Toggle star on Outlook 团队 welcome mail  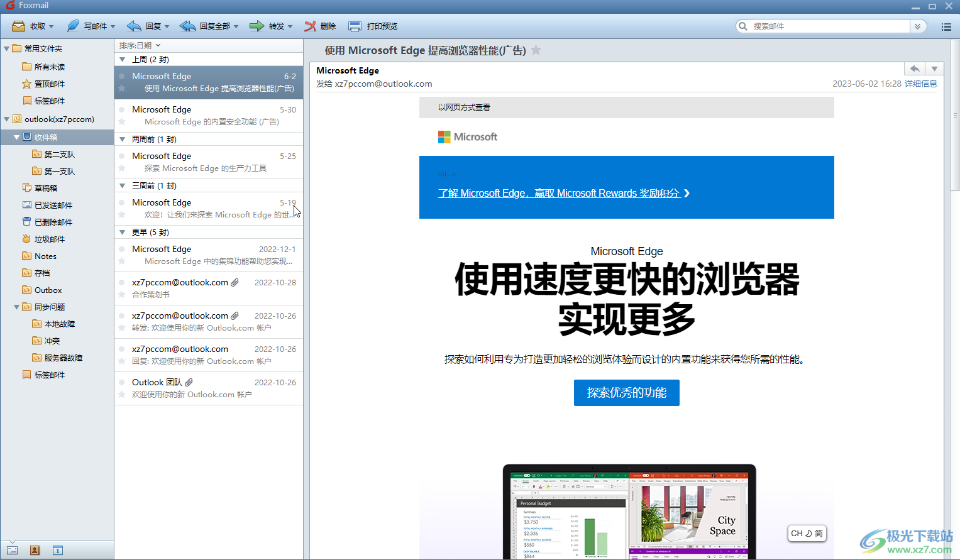(x=122, y=395)
